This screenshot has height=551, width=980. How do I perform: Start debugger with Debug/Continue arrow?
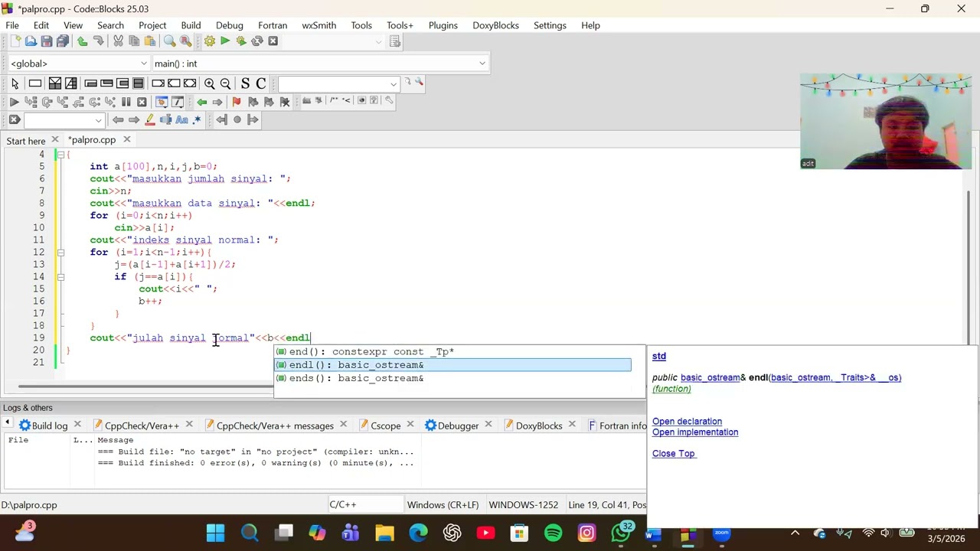14,102
